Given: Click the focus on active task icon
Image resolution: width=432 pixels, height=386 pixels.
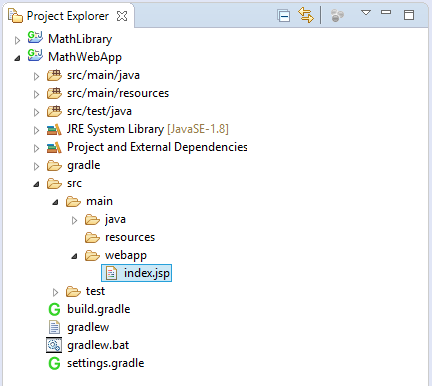Looking at the screenshot, I should [337, 16].
